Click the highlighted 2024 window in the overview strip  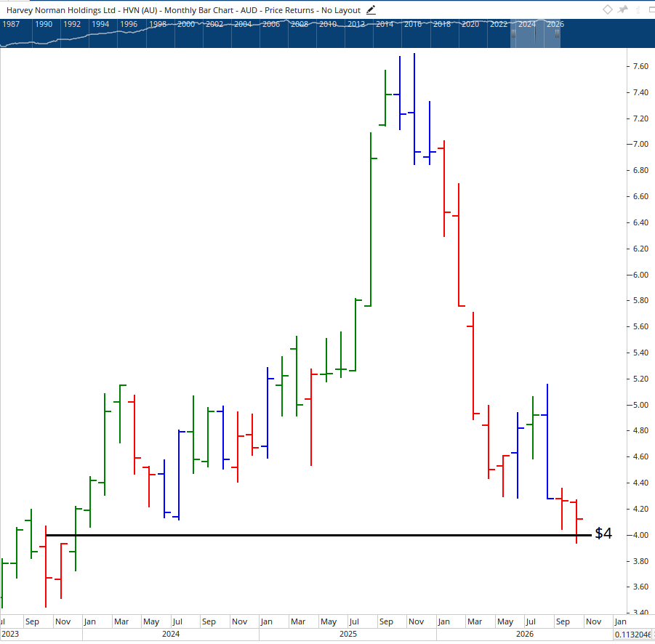(x=535, y=33)
